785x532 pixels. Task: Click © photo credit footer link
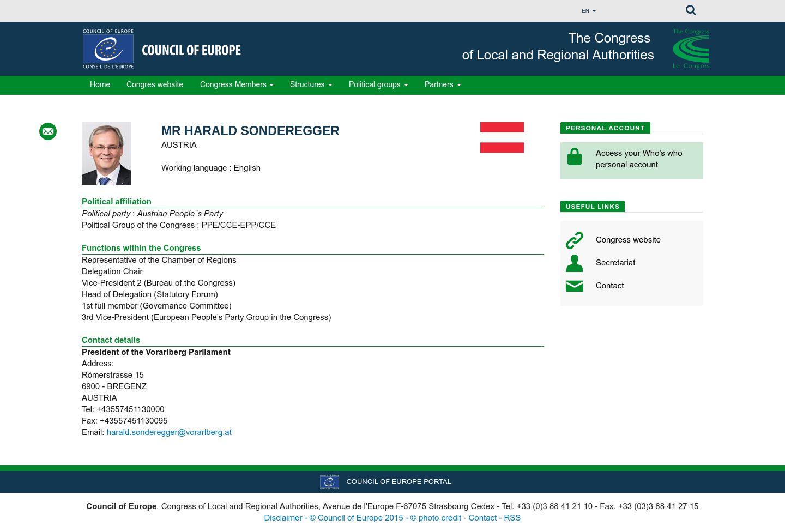[x=436, y=518]
